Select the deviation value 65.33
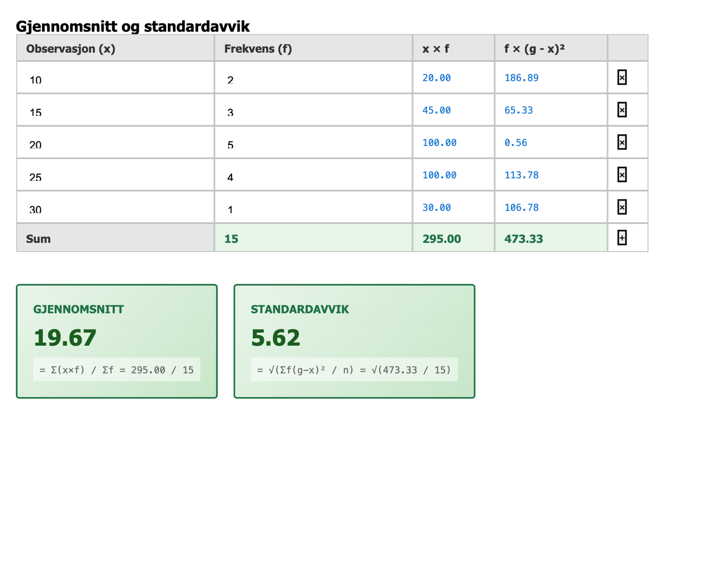Image resolution: width=728 pixels, height=564 pixels. pyautogui.click(x=518, y=110)
